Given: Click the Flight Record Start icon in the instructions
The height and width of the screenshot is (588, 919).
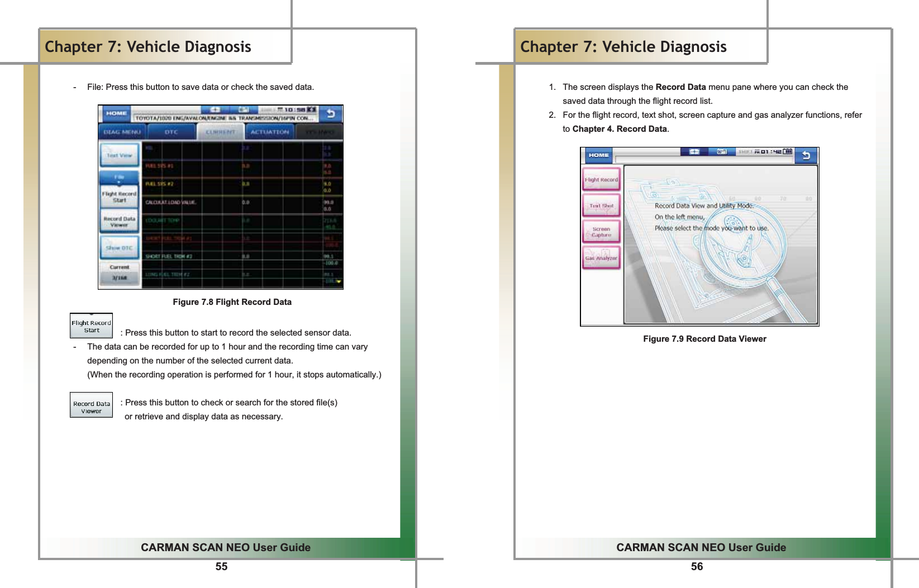Looking at the screenshot, I should pyautogui.click(x=91, y=326).
